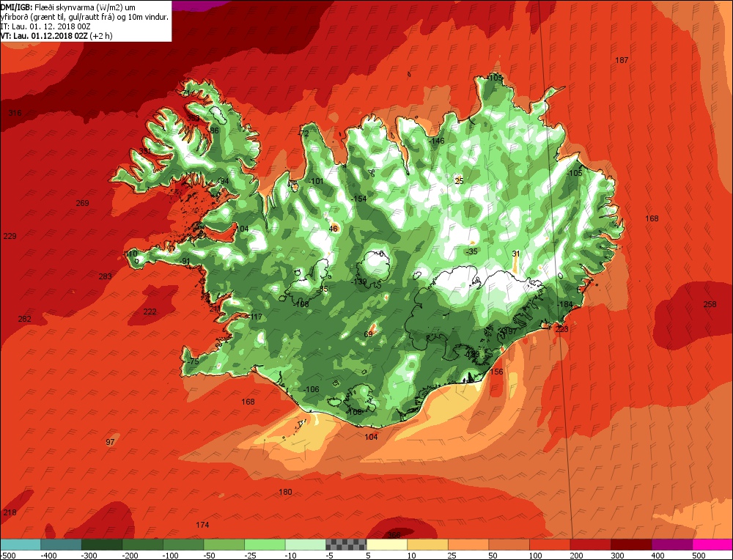Click the map value 180
This screenshot has height=560, width=733.
(285, 493)
